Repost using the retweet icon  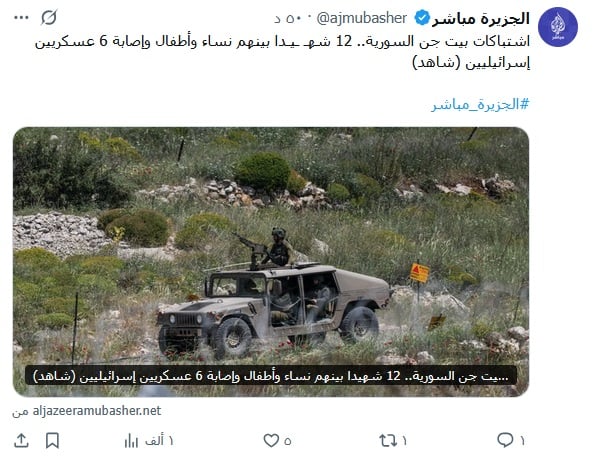(388, 440)
